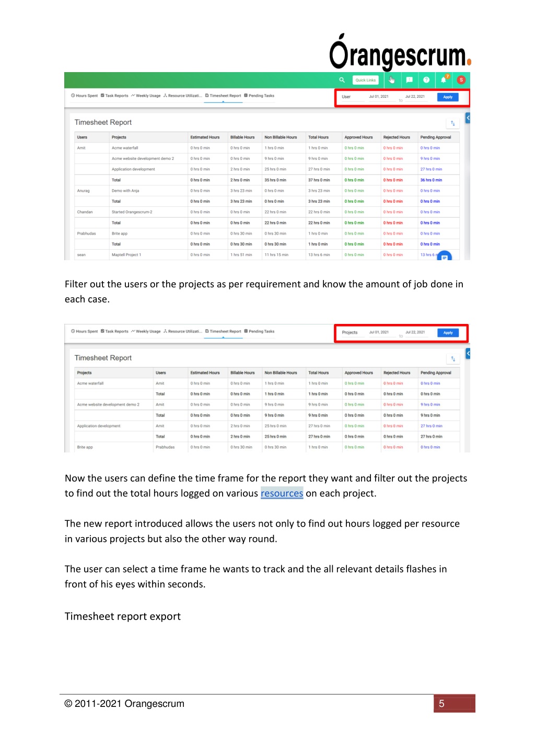Click the search magnifier in the green header
The image size is (535, 756).
(x=342, y=80)
